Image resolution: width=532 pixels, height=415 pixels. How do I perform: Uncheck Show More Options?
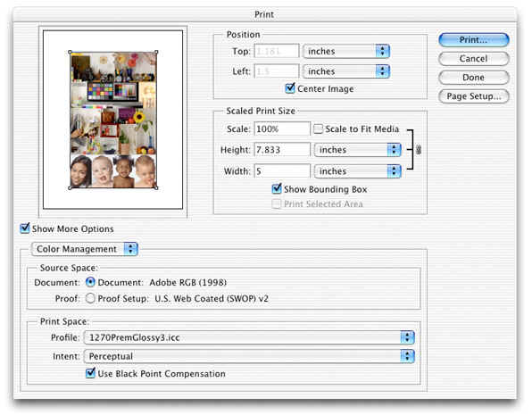[25, 228]
